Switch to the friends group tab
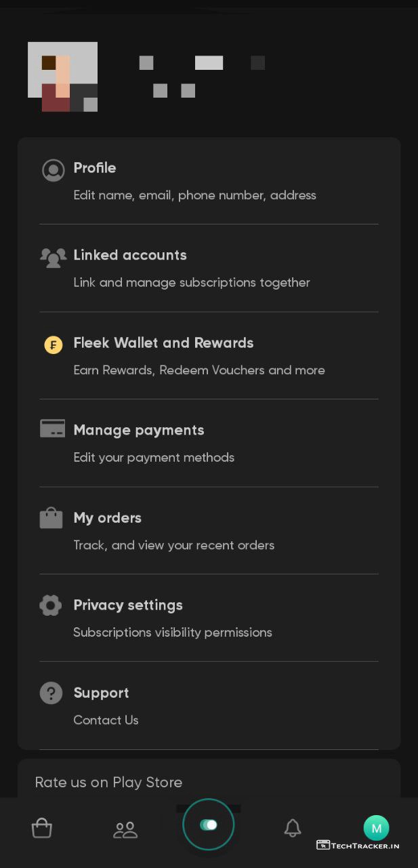 [x=125, y=829]
